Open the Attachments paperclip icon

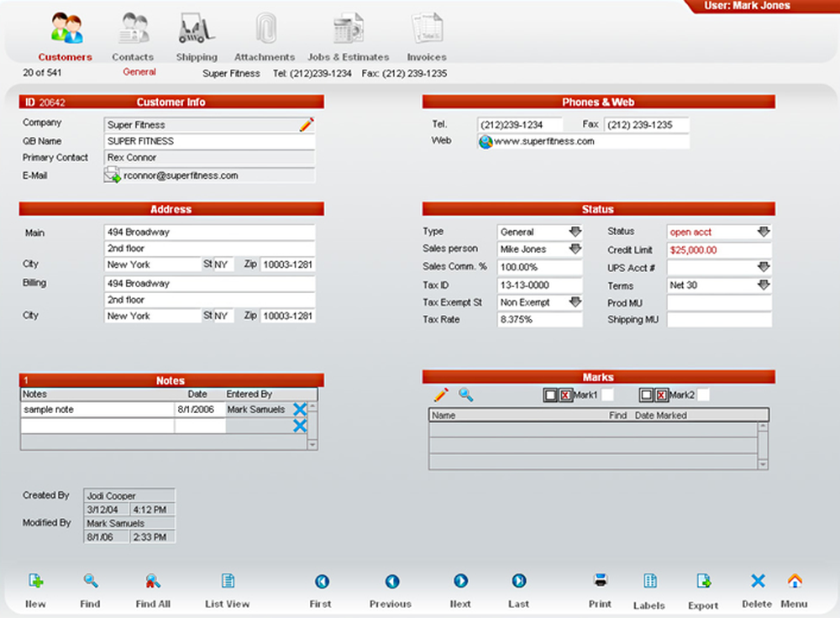pos(265,29)
